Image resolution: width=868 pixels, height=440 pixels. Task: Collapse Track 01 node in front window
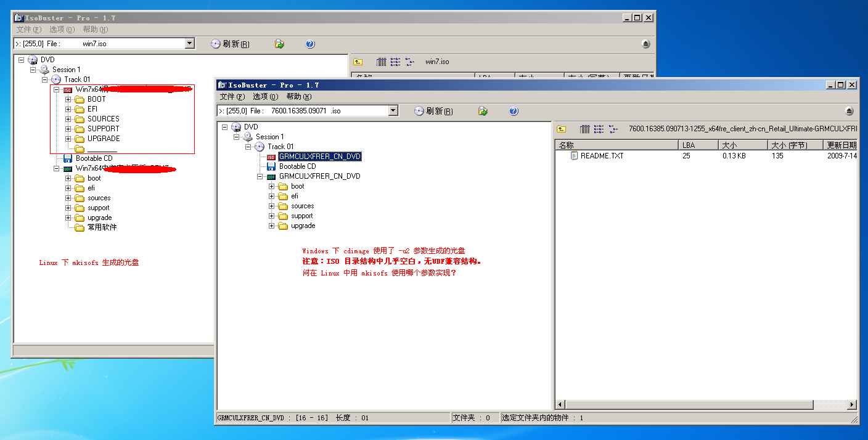pos(248,147)
